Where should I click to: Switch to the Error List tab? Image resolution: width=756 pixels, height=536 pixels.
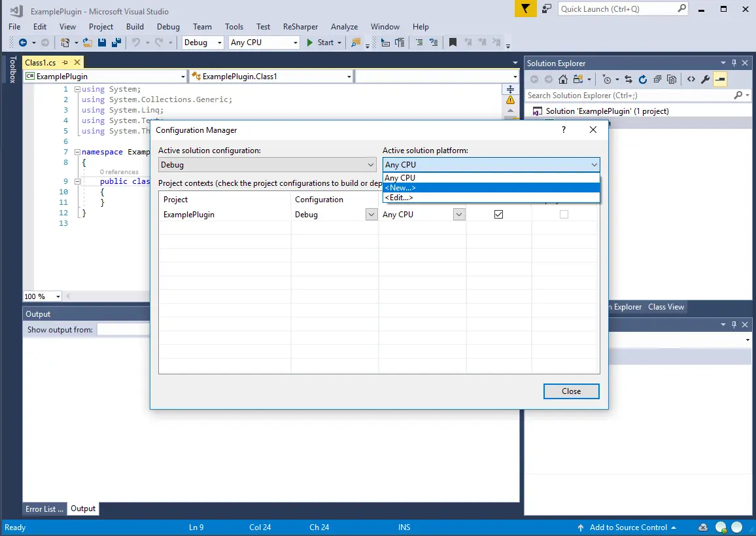pos(44,509)
